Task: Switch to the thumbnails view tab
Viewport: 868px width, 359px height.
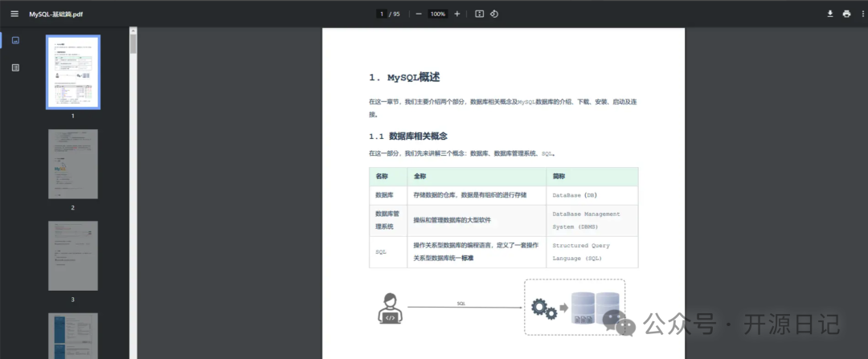Action: pos(15,40)
